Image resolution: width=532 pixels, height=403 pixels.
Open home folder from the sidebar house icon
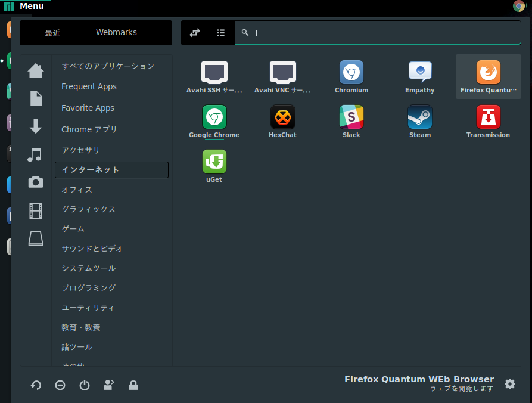[35, 70]
